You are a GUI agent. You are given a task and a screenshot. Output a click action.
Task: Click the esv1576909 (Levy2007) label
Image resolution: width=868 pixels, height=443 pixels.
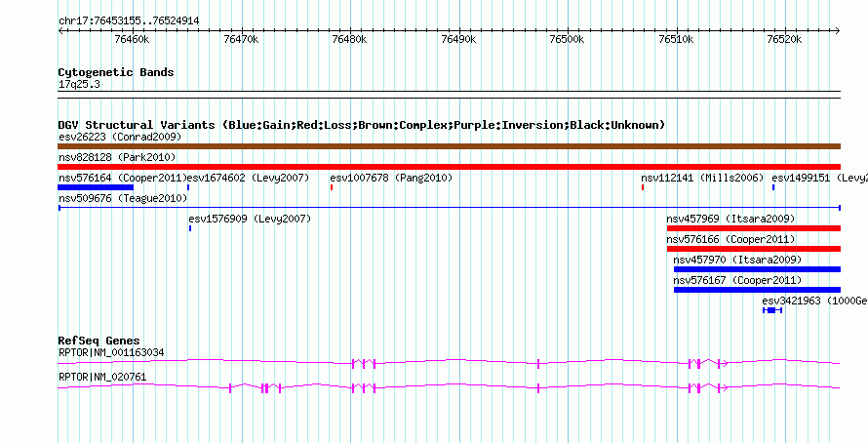(x=251, y=219)
